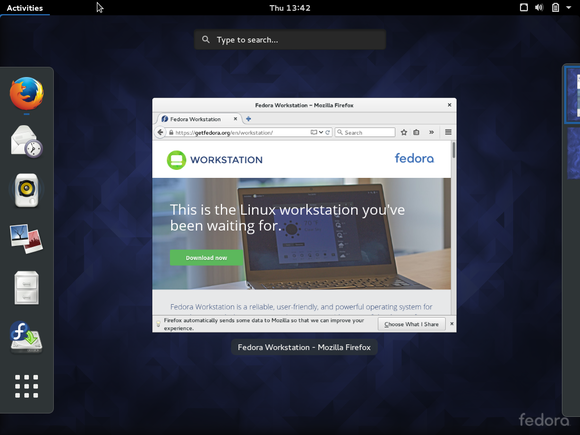Screen dimensions: 580x435
Task: Close the Firefox window preview
Action: [449, 105]
